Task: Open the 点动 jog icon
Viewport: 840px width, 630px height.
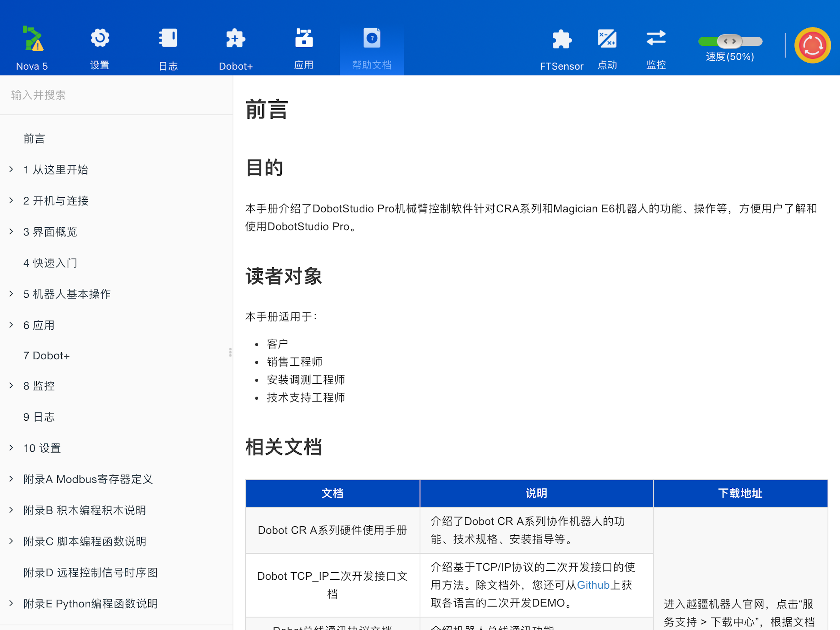Action: coord(607,38)
